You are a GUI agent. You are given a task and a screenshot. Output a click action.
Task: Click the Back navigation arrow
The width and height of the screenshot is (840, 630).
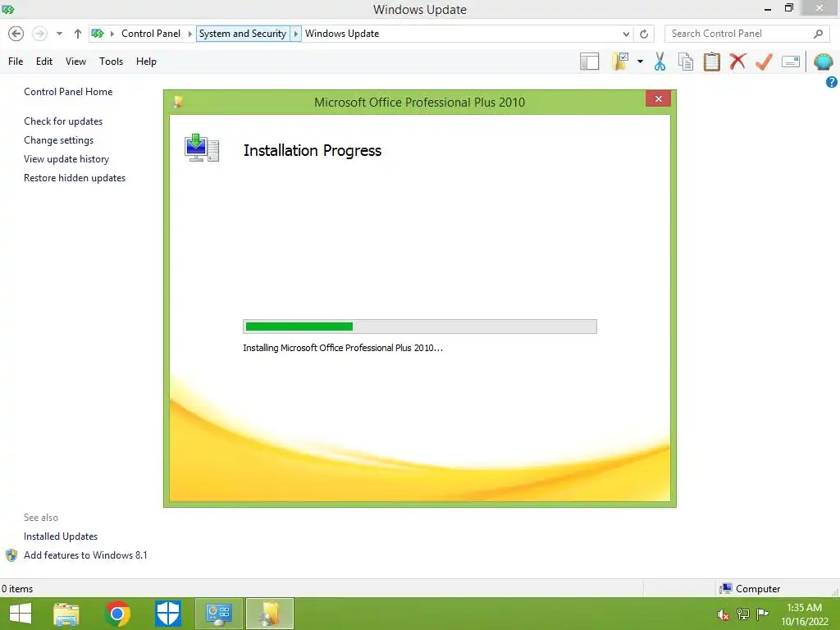(16, 34)
